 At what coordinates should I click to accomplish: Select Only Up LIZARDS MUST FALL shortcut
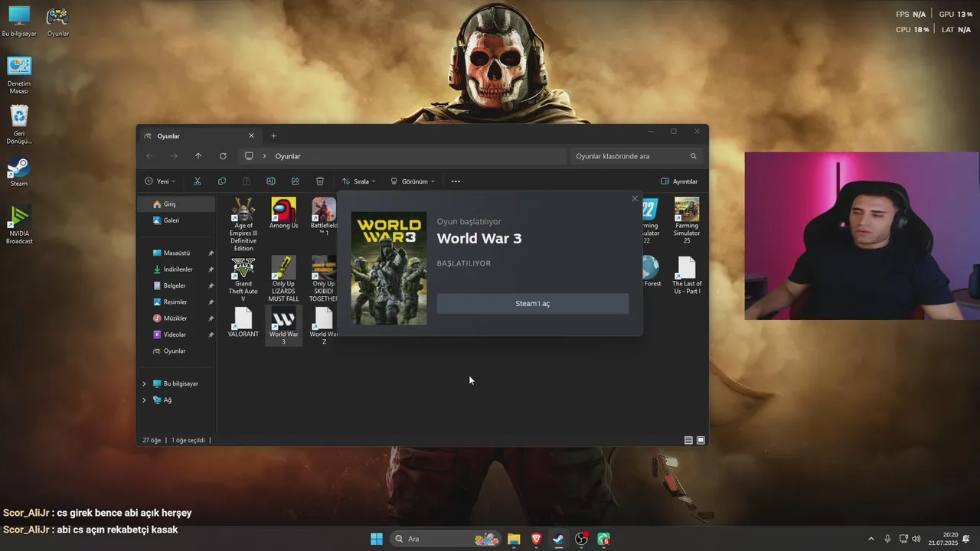click(x=283, y=279)
